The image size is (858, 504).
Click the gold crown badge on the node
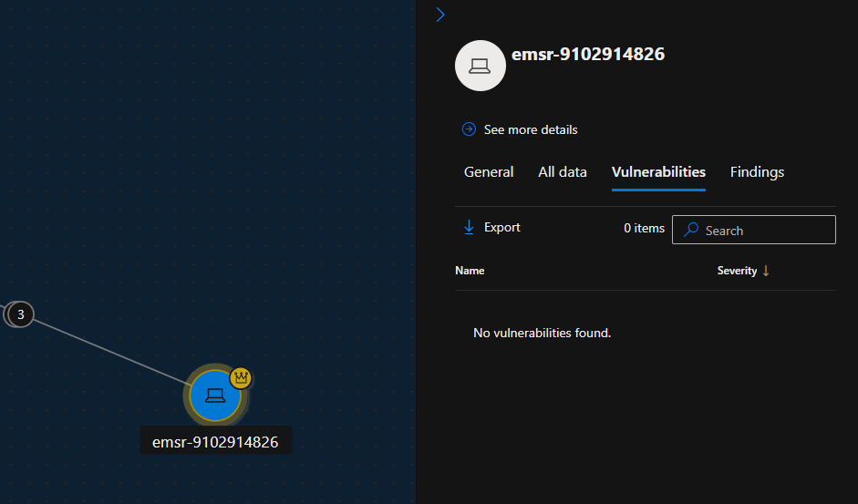point(241,376)
